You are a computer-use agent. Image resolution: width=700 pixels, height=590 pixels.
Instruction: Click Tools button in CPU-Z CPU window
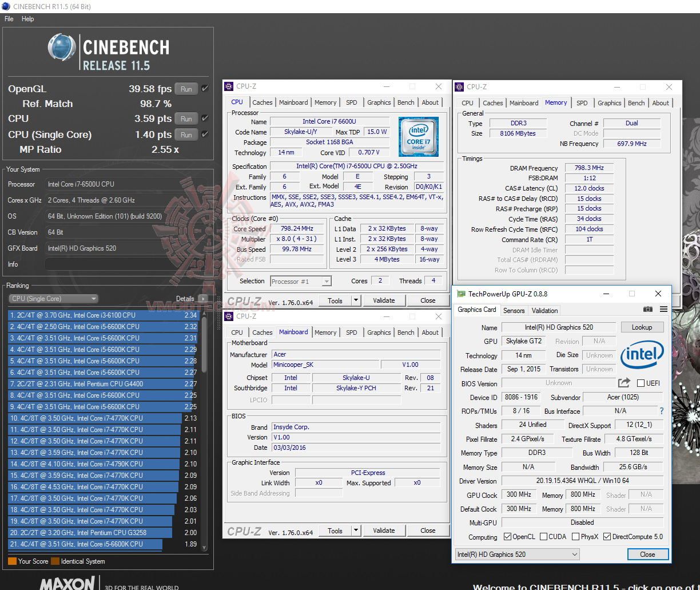335,300
